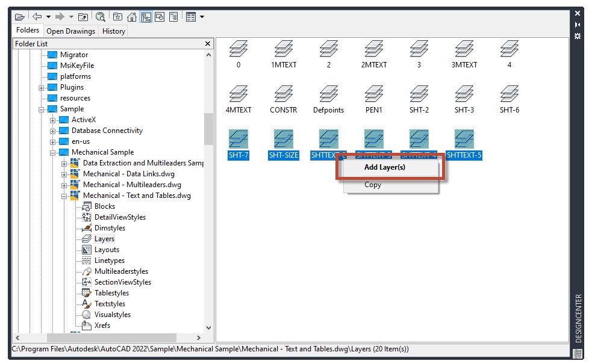
Task: Expand the Plugins folder node
Action: [41, 88]
